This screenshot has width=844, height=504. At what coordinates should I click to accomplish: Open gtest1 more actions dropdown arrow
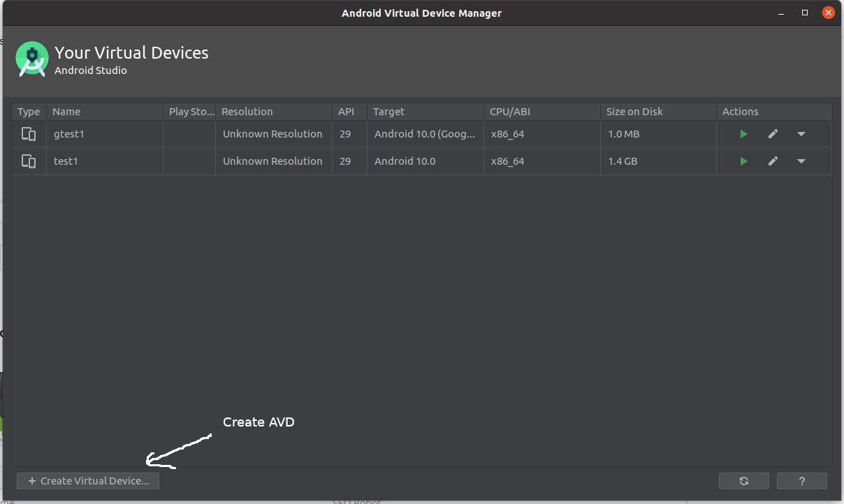(x=801, y=134)
